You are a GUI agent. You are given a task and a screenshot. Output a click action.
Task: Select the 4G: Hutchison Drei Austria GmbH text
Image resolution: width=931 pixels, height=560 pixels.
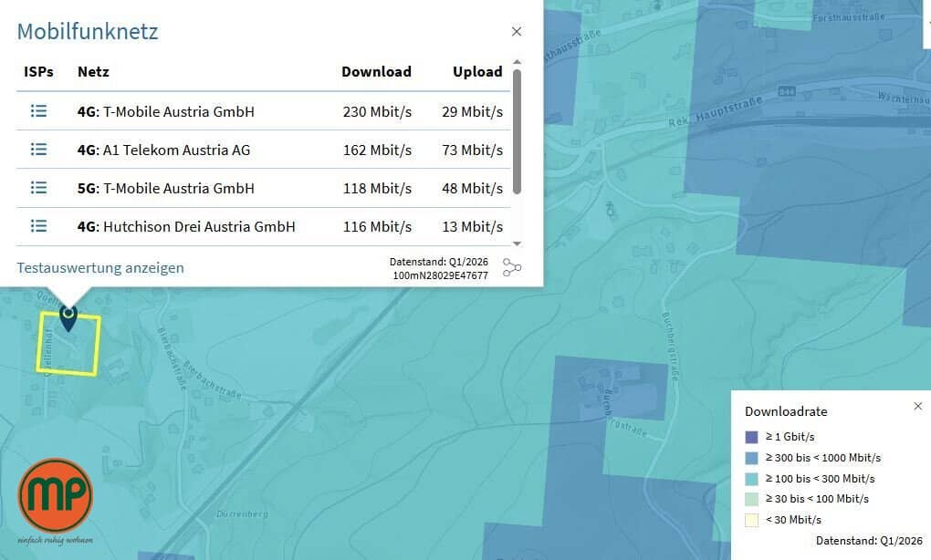point(186,226)
